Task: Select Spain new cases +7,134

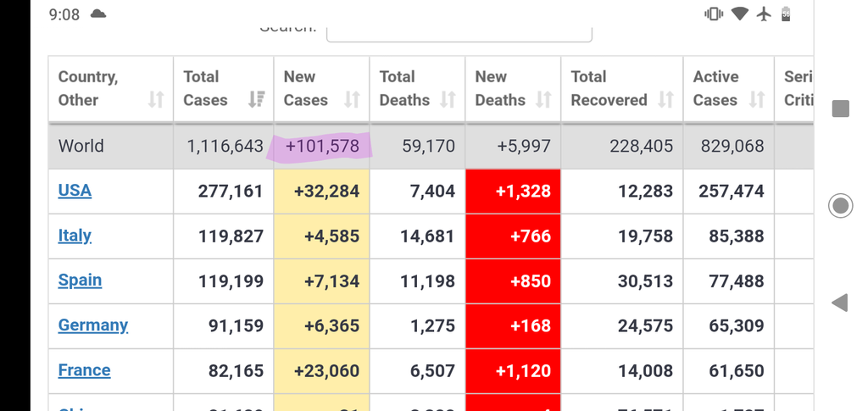Action: coord(331,281)
